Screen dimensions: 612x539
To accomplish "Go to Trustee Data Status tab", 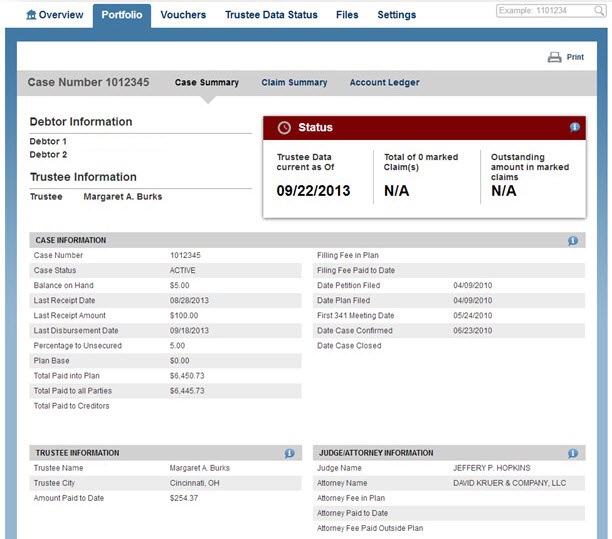I will click(x=271, y=15).
